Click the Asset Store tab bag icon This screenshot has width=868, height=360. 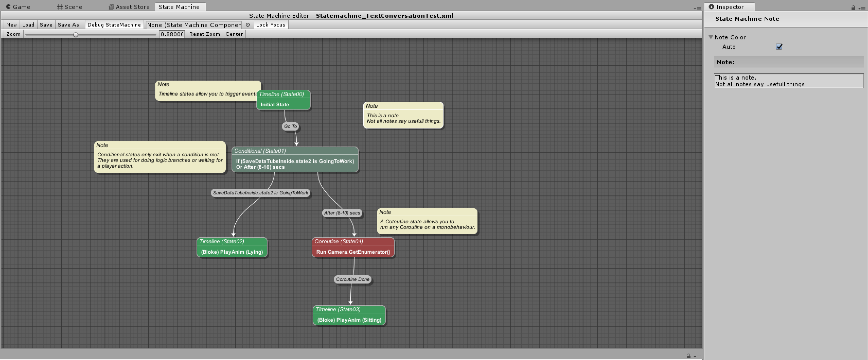tap(111, 7)
